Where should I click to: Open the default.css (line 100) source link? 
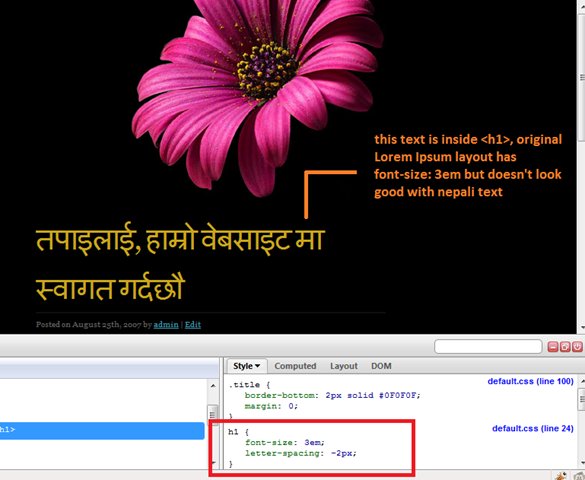[530, 381]
